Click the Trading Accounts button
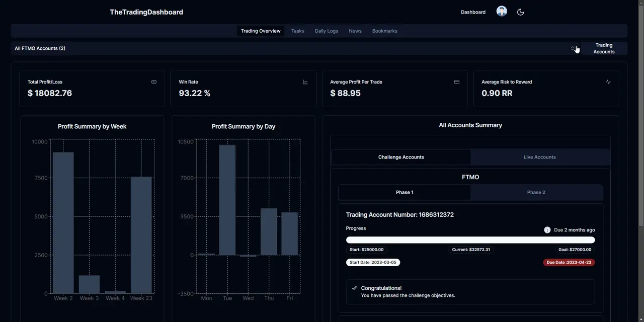Image resolution: width=644 pixels, height=322 pixels. [604, 48]
